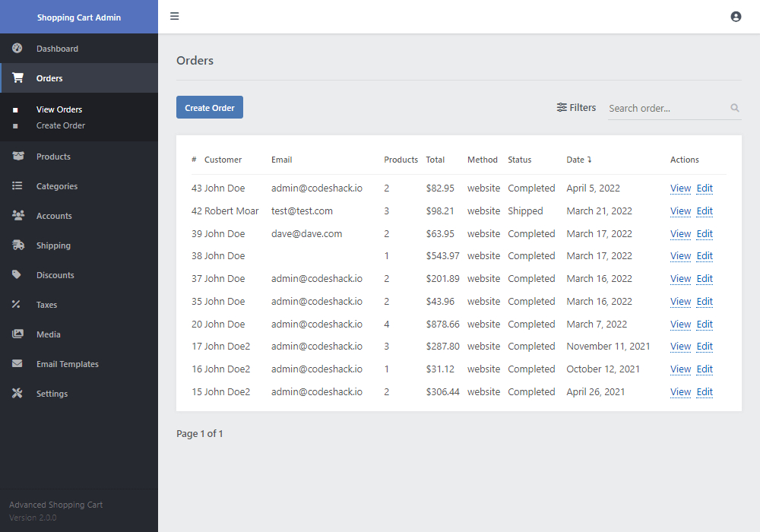Go to the Categories menu item
760x532 pixels.
79,186
